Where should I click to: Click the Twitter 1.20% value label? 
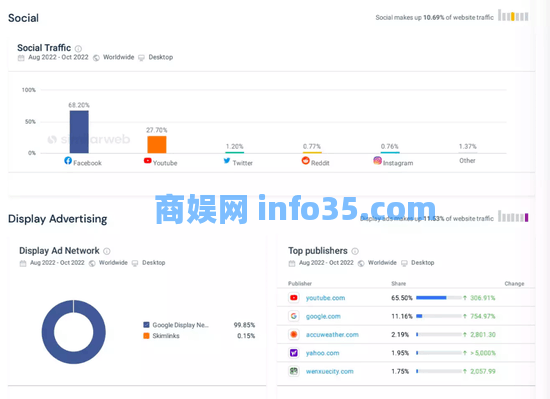(235, 146)
